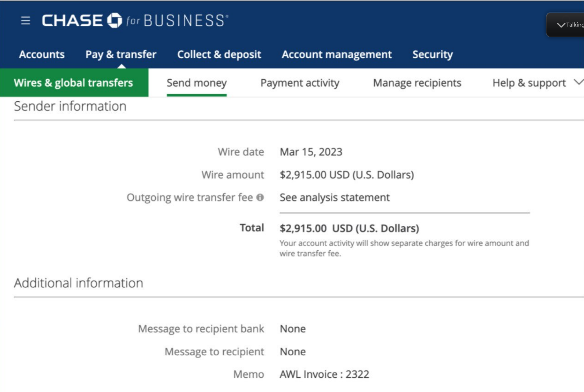Click the memo value AWL Invoice : 2322

coord(324,374)
